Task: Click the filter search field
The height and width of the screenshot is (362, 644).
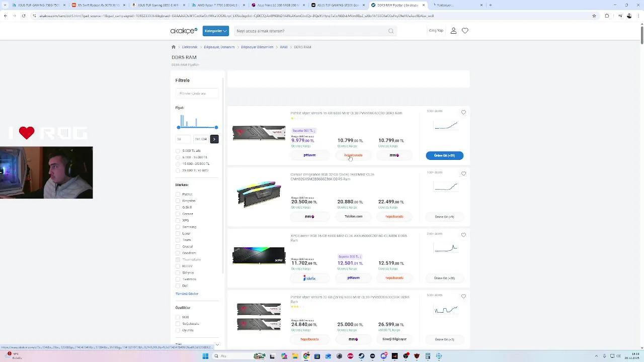Action: pos(197,94)
